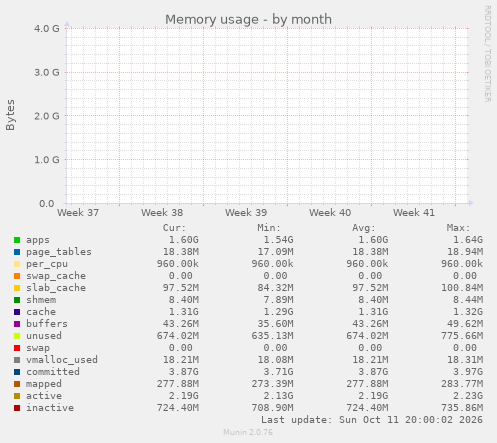Click the unused Max value '775.66M'

[x=462, y=336]
